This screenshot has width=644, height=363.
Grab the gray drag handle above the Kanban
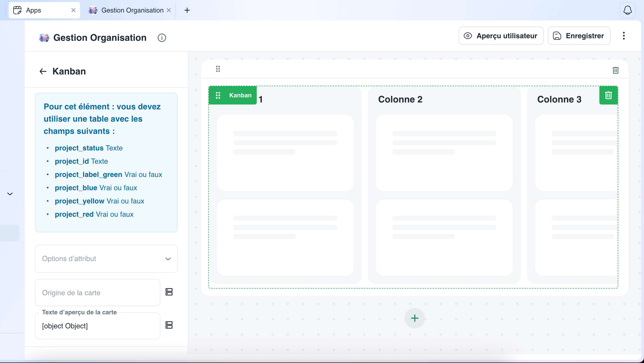click(218, 69)
